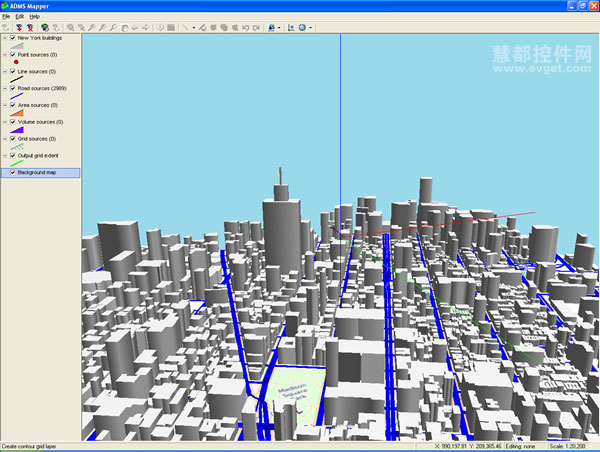Toggle the Area sources (0) checkbox
600x452 pixels.
pos(13,105)
